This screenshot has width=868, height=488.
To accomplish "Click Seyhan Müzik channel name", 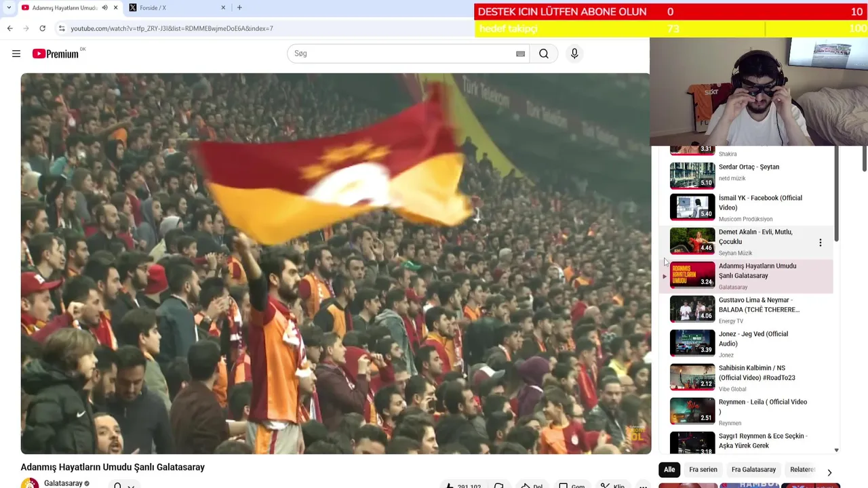I will click(735, 253).
